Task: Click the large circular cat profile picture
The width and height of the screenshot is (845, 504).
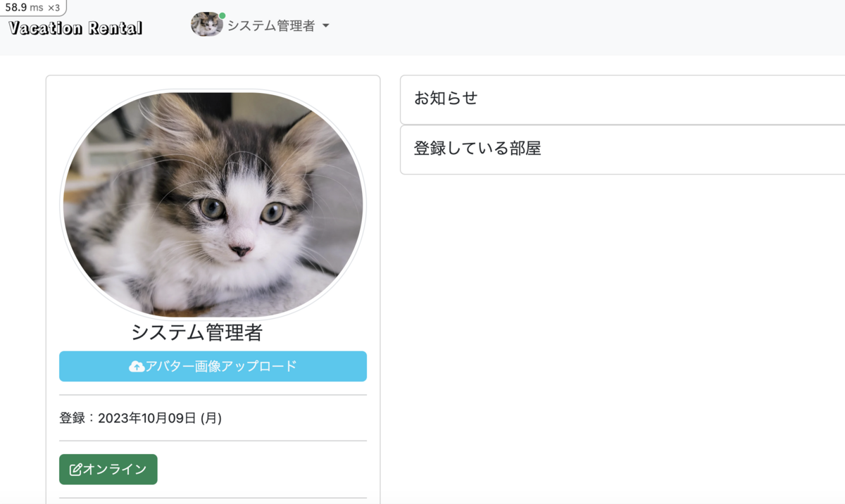Action: click(213, 203)
